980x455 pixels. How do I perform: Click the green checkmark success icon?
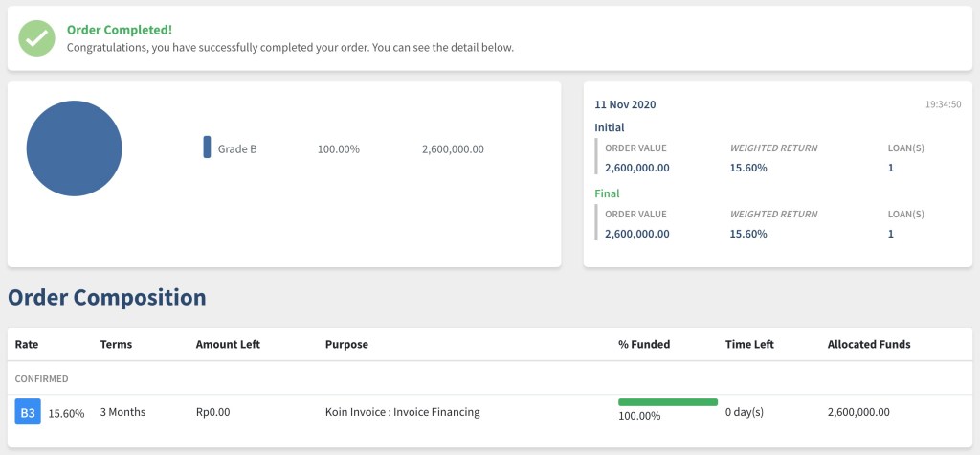(36, 38)
